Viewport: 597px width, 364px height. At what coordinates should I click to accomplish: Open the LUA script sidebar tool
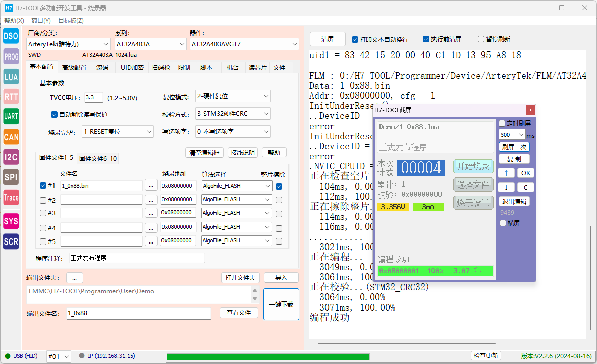click(11, 77)
